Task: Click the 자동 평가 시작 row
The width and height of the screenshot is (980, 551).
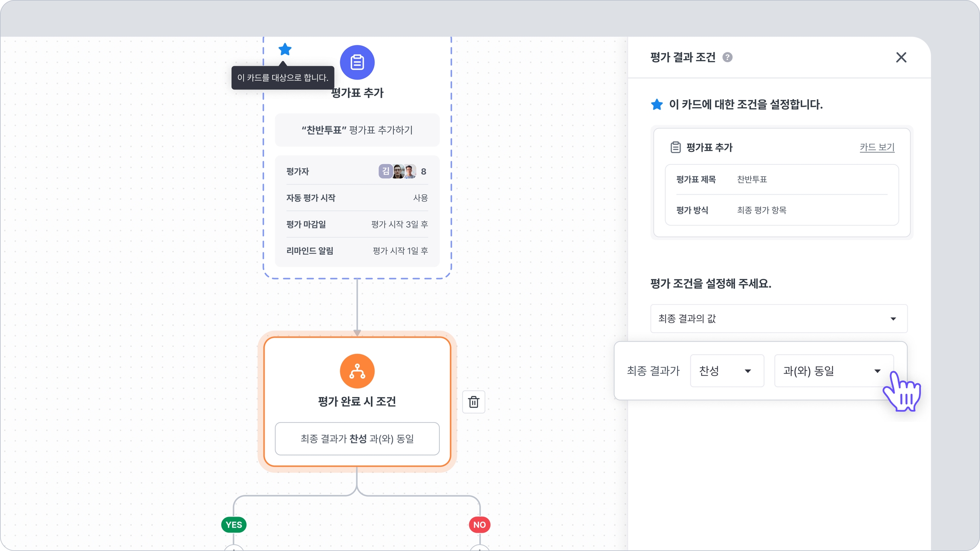Action: 357,198
